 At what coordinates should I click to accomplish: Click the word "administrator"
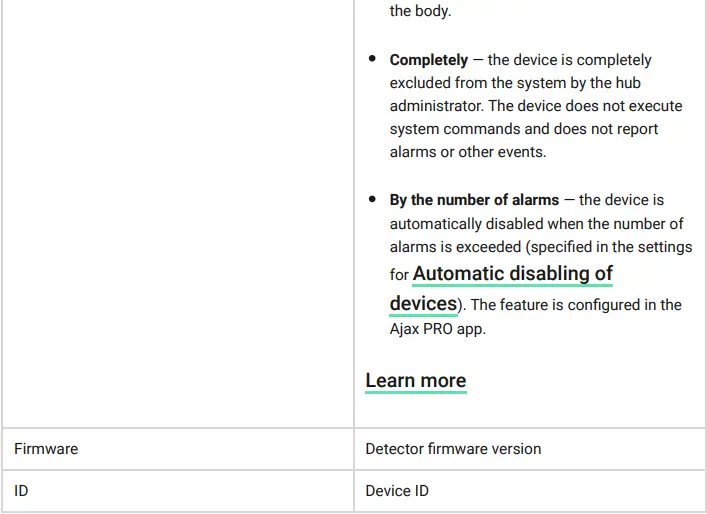437,106
